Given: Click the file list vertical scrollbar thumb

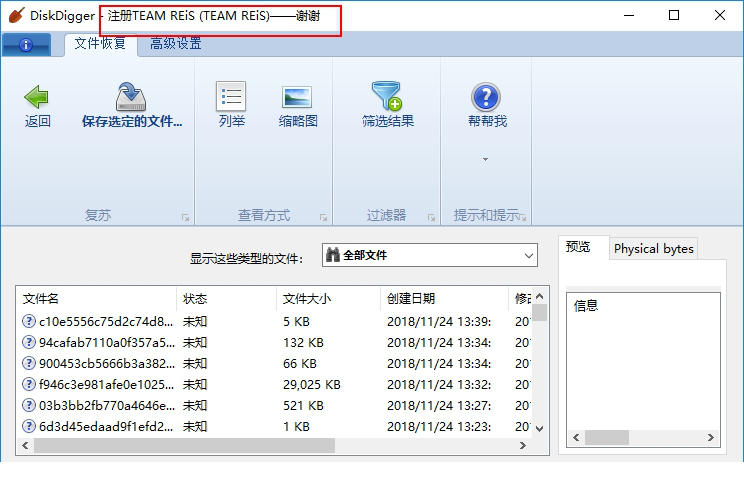Looking at the screenshot, I should coord(539,313).
